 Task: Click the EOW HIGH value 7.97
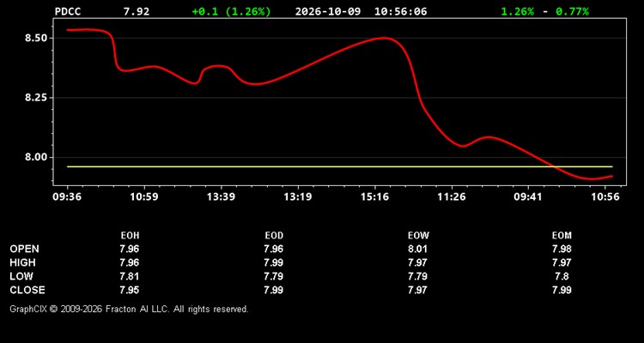coord(417,262)
